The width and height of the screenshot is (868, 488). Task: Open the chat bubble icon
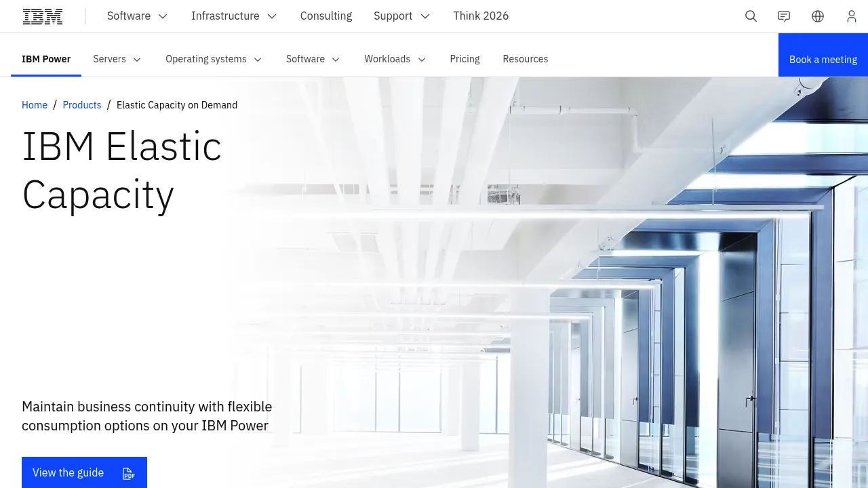(x=784, y=16)
